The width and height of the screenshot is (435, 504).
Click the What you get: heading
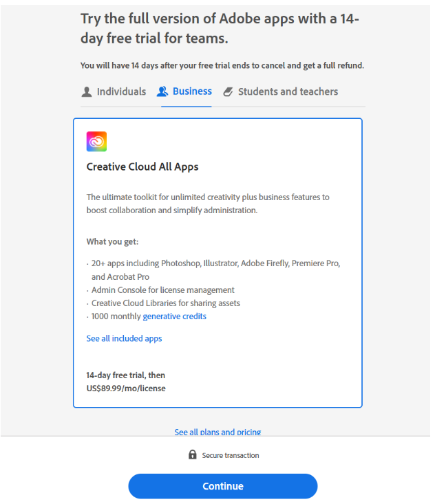[112, 242]
